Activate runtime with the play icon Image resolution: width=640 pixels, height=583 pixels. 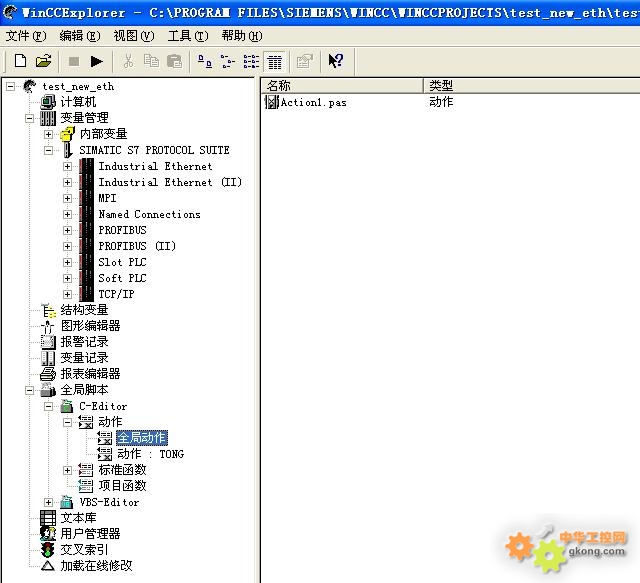pyautogui.click(x=97, y=62)
